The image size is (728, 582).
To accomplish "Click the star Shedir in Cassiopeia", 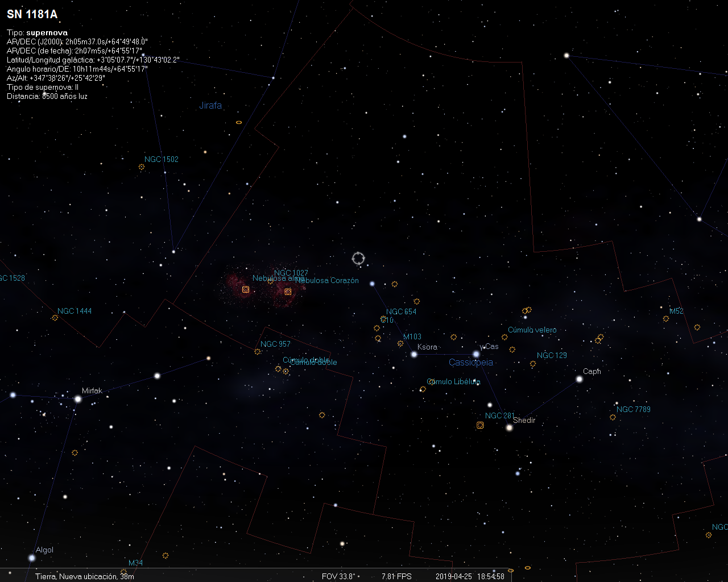I will click(509, 427).
